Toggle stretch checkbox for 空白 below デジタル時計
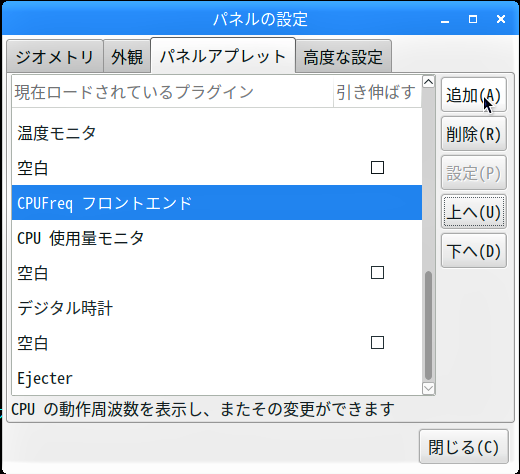520x474 pixels. tap(377, 343)
